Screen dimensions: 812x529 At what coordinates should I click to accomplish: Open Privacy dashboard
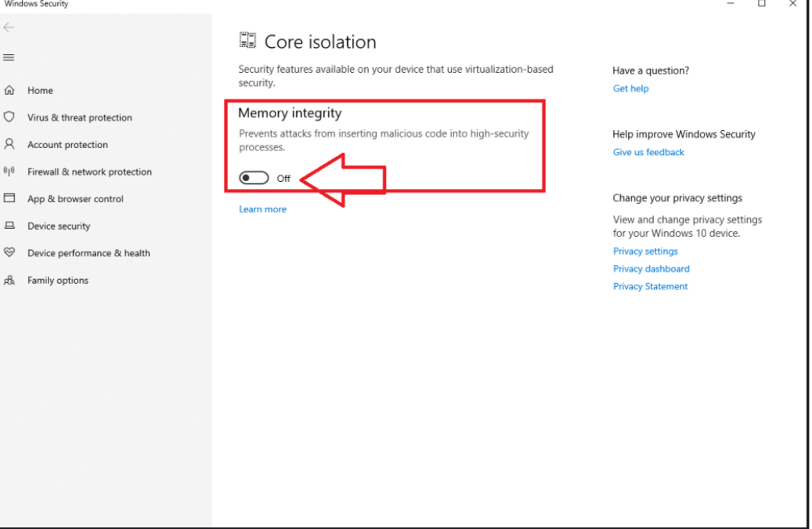point(651,268)
